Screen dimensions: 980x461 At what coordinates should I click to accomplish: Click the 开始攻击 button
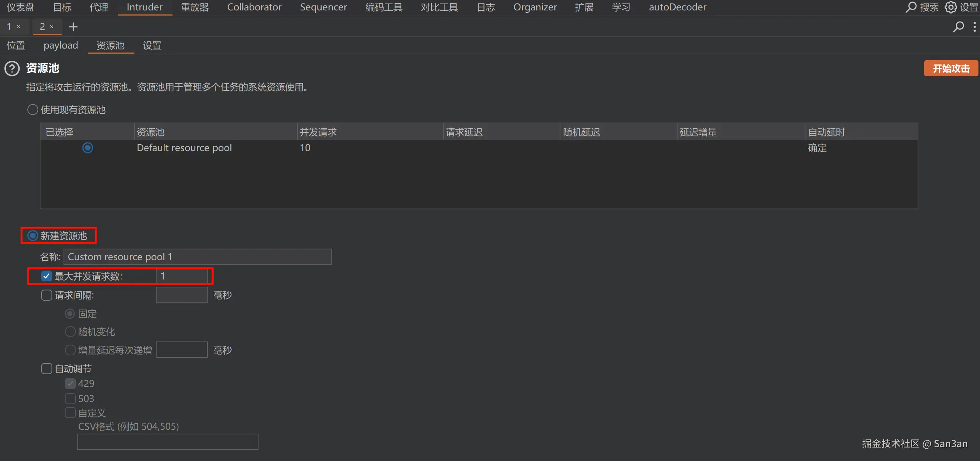[951, 69]
